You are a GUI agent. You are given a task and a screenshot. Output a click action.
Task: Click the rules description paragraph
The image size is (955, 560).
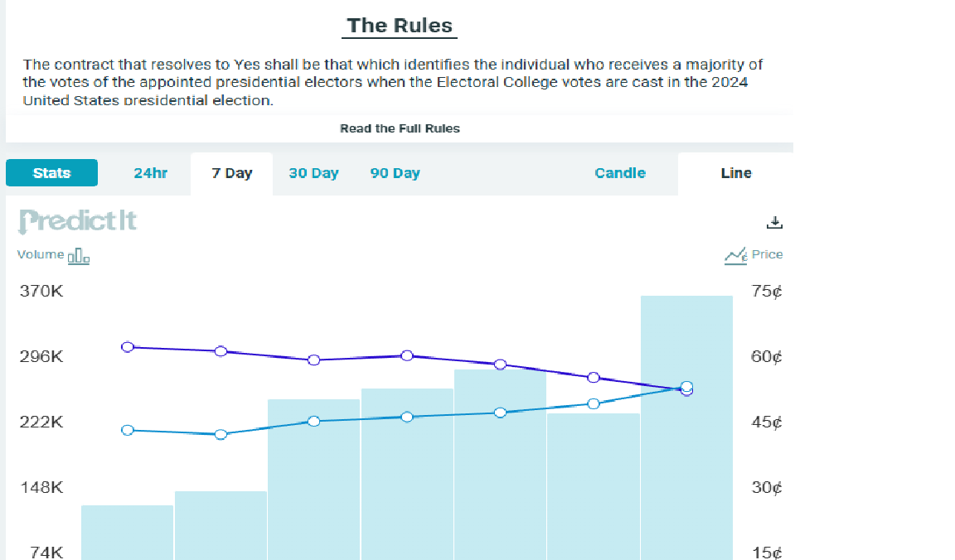pyautogui.click(x=393, y=82)
